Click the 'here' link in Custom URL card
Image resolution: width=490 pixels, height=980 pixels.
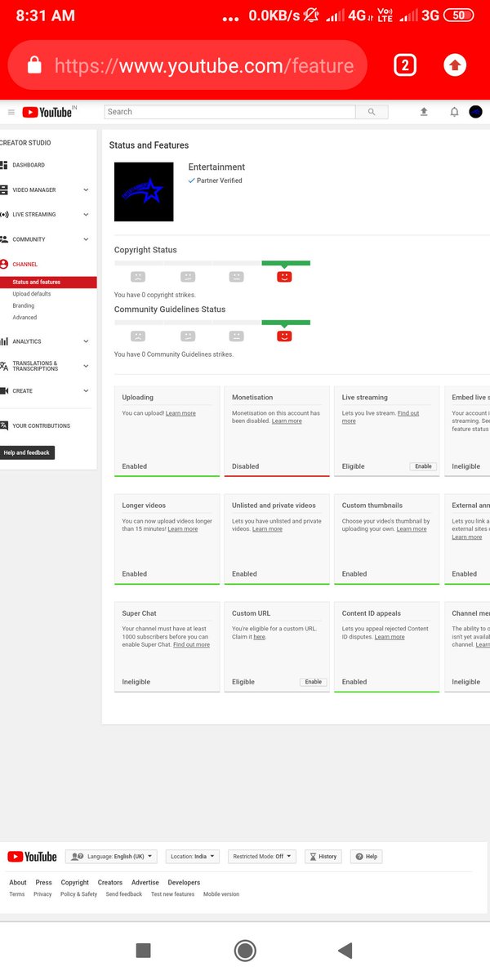[259, 637]
